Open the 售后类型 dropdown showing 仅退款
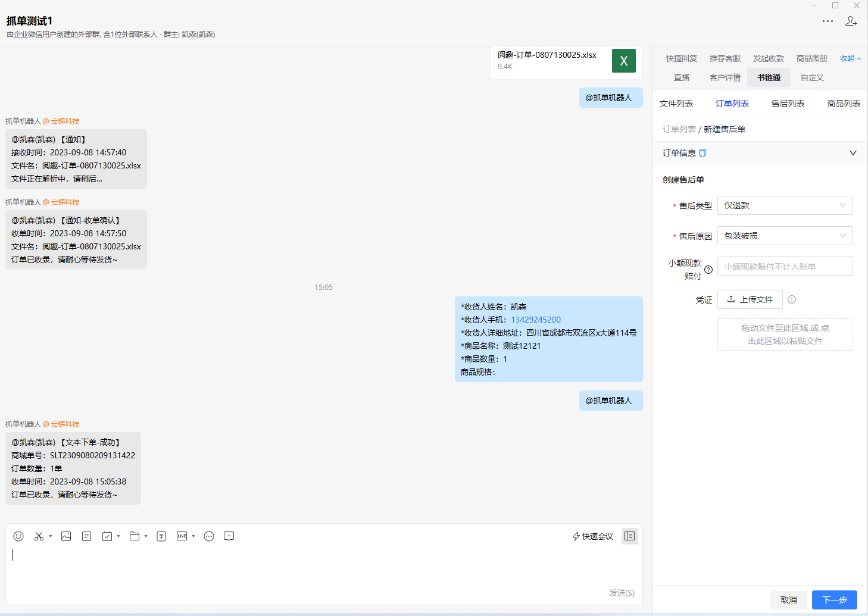This screenshot has height=616, width=868. [x=785, y=205]
